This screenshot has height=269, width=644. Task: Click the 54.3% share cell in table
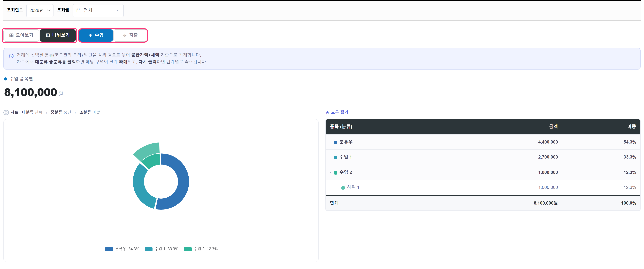click(630, 142)
